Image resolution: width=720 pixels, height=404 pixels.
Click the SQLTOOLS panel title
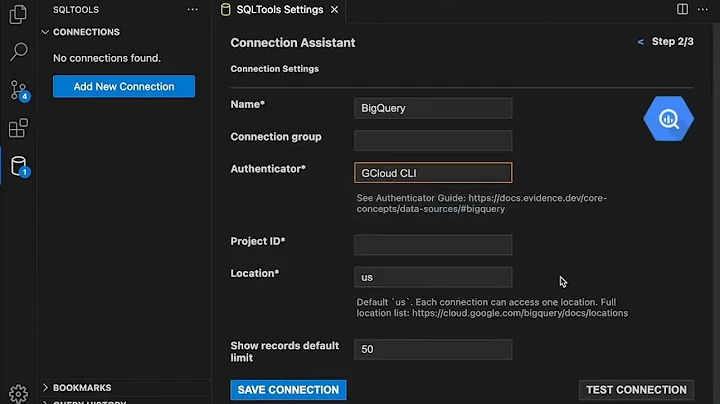pos(76,10)
